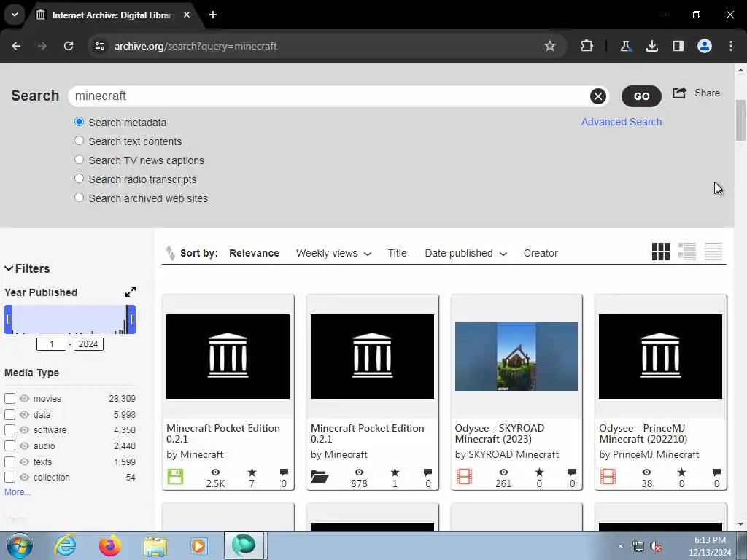The image size is (747, 560).
Task: Open a new browser tab
Action: click(213, 15)
